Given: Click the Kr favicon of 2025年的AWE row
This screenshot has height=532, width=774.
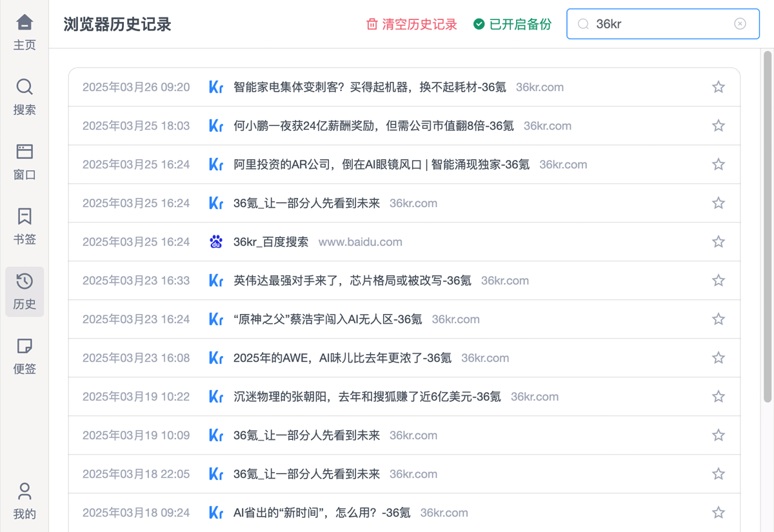Looking at the screenshot, I should click(x=216, y=358).
